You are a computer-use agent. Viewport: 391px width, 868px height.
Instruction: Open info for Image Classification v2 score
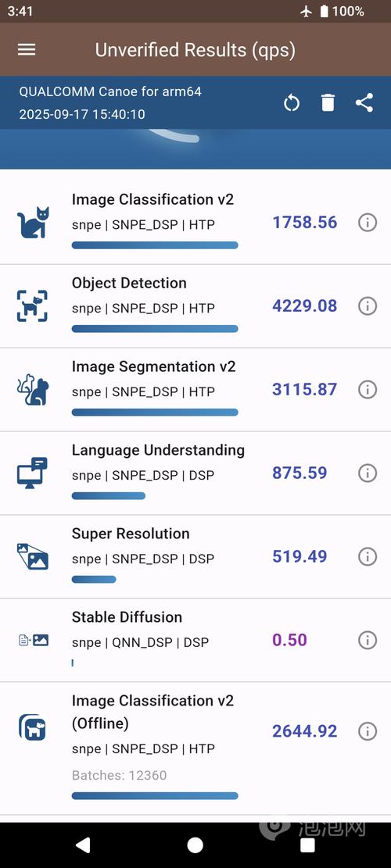tap(368, 223)
